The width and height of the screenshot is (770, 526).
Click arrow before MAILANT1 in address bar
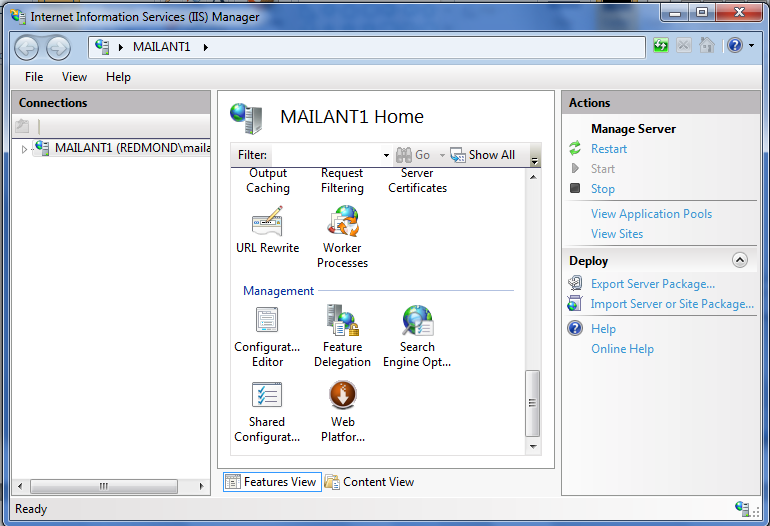click(120, 47)
